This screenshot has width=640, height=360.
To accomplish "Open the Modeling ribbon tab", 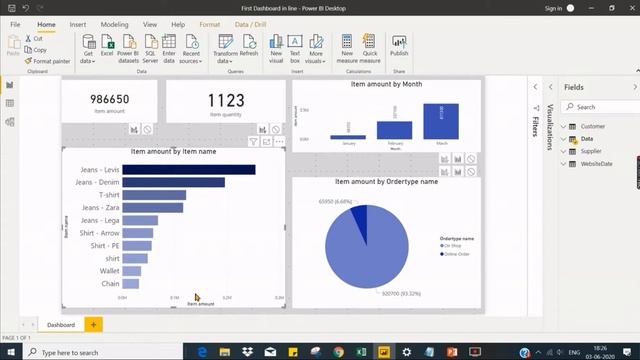I will (114, 24).
